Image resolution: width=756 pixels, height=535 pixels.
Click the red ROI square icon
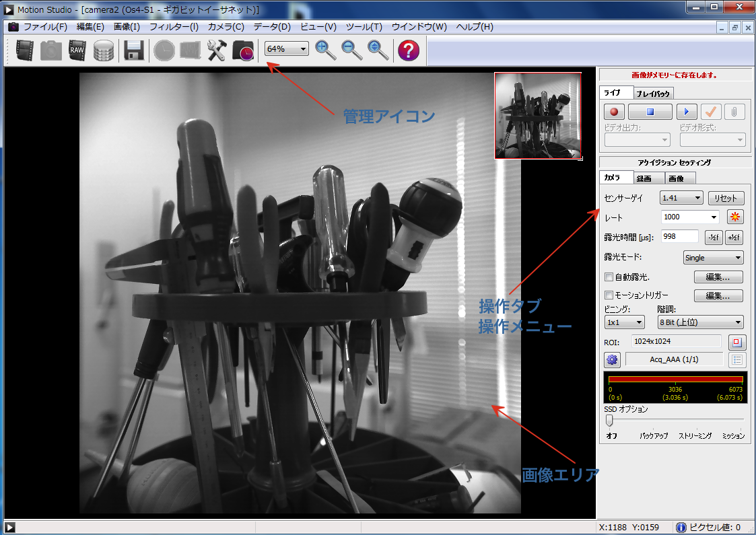pyautogui.click(x=736, y=343)
